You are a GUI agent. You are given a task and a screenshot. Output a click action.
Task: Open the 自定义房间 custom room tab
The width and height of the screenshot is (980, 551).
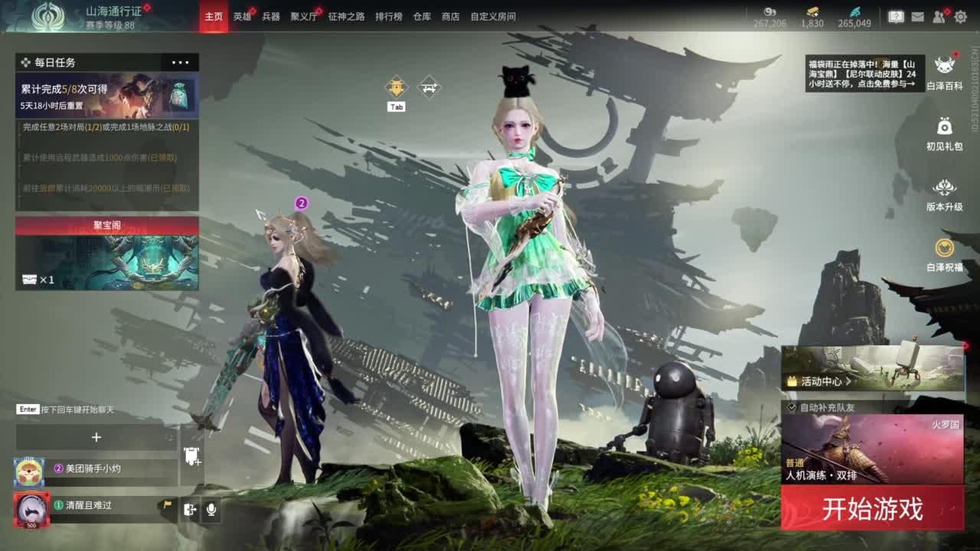(493, 16)
